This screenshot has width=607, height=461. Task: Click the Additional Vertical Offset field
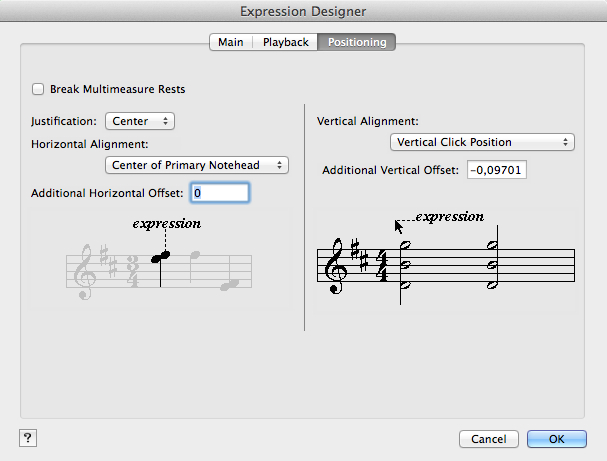496,170
